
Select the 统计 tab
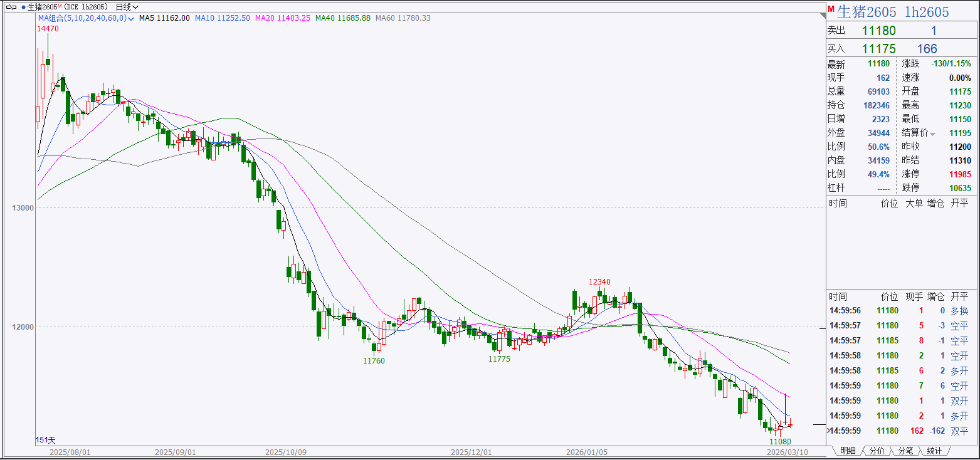(934, 451)
